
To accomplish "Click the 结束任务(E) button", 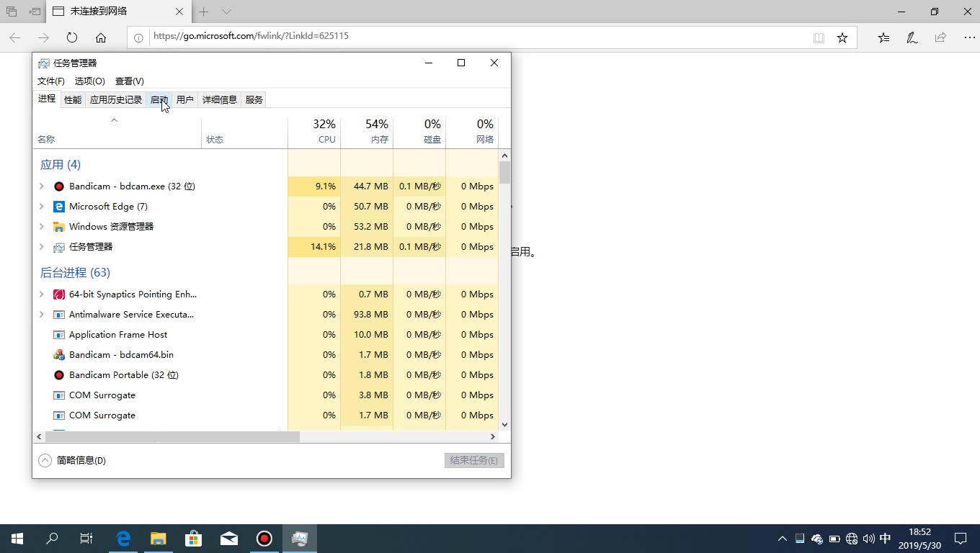I will pyautogui.click(x=474, y=460).
